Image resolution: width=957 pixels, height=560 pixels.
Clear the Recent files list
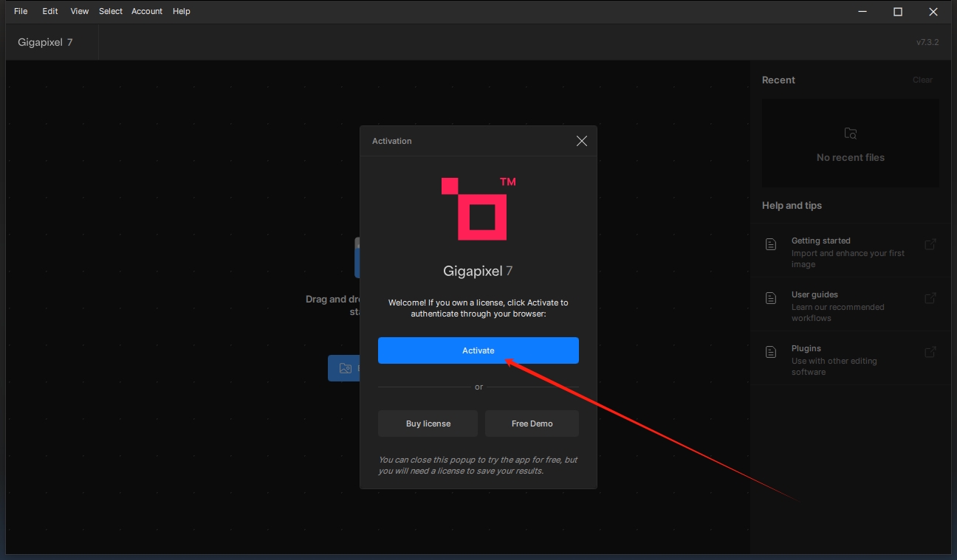[922, 80]
